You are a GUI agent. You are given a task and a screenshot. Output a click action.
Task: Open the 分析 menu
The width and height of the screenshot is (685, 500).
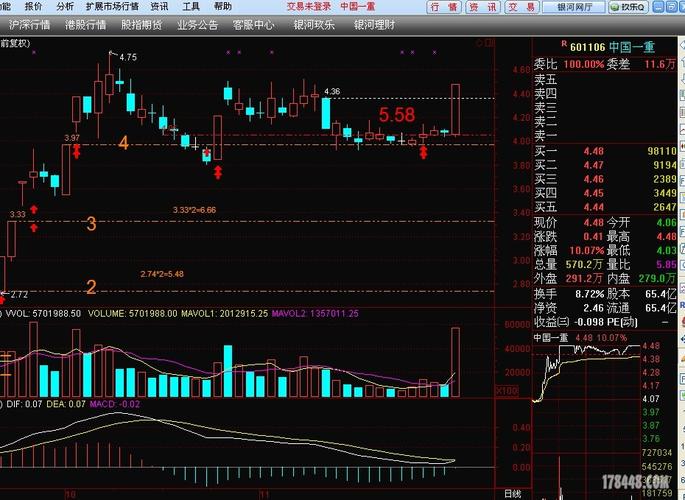65,7
